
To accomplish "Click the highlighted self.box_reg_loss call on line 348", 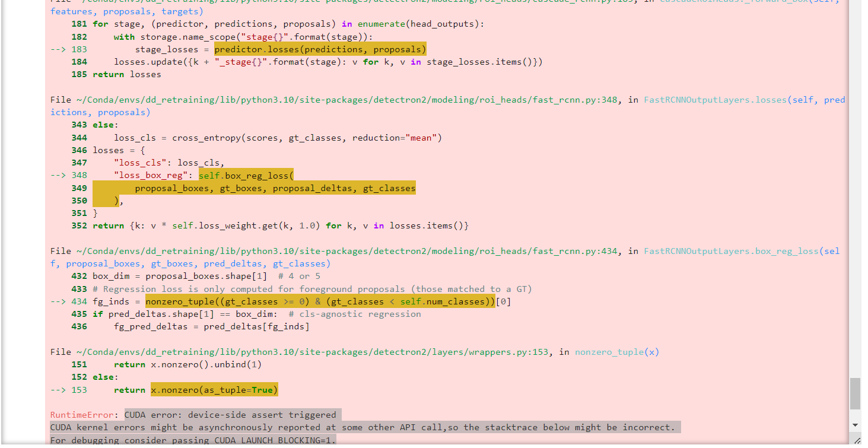I will 246,174.
